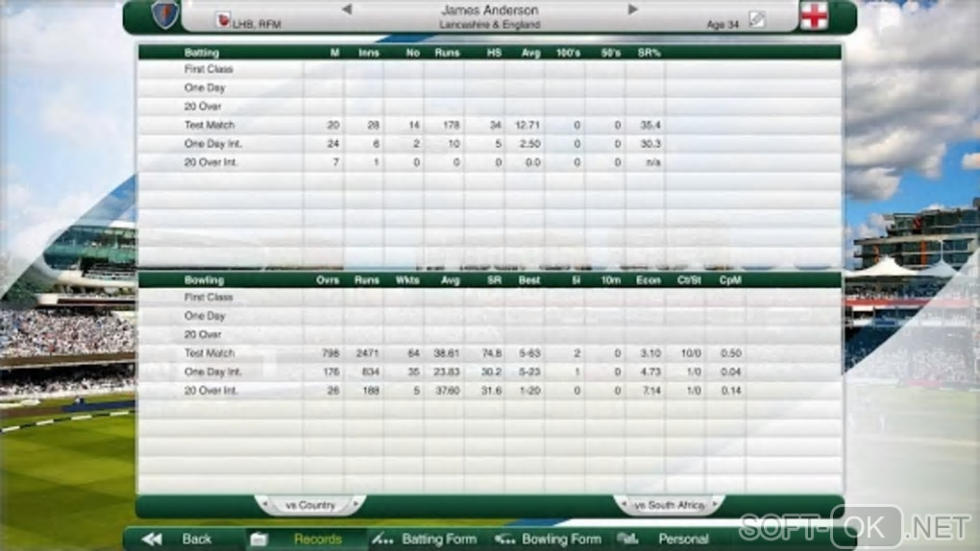Click the 10m column header
Viewport: 980px width, 551px height.
(611, 280)
